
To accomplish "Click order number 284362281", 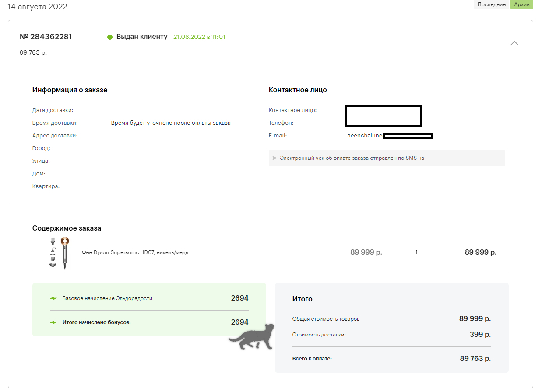I will tap(46, 37).
